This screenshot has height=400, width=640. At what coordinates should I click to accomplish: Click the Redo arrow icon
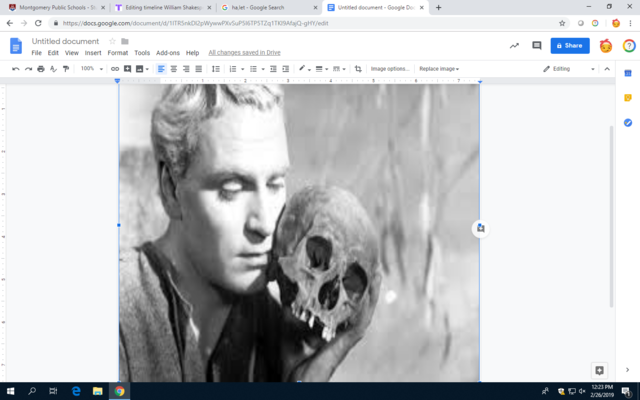click(x=28, y=69)
